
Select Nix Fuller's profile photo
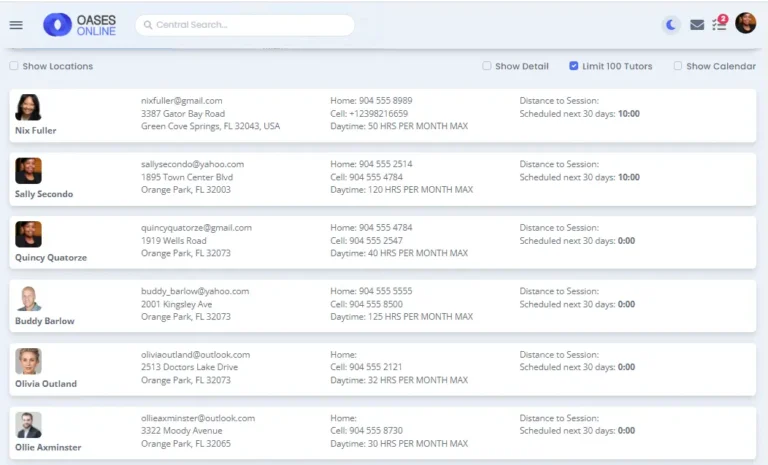click(28, 107)
